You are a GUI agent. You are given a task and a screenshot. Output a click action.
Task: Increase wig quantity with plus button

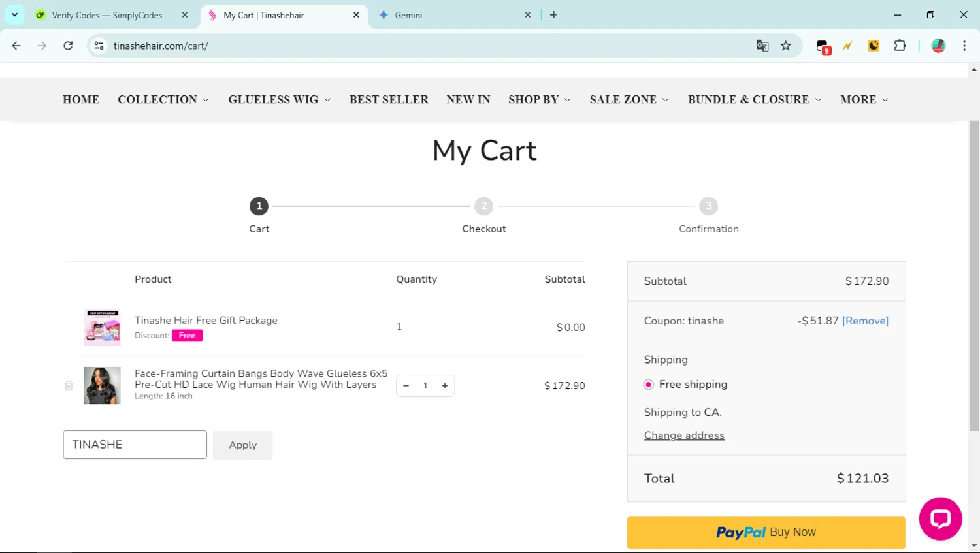pyautogui.click(x=445, y=386)
